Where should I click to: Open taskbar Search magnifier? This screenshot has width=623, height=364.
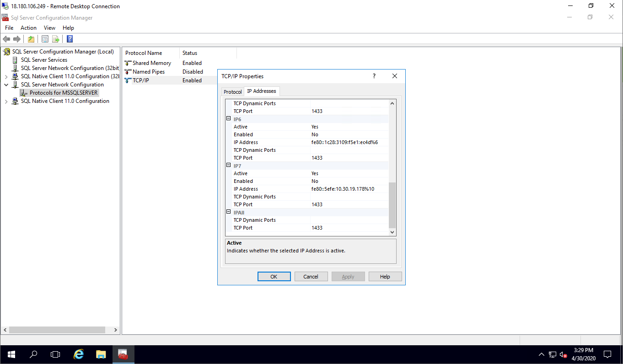[x=33, y=354]
